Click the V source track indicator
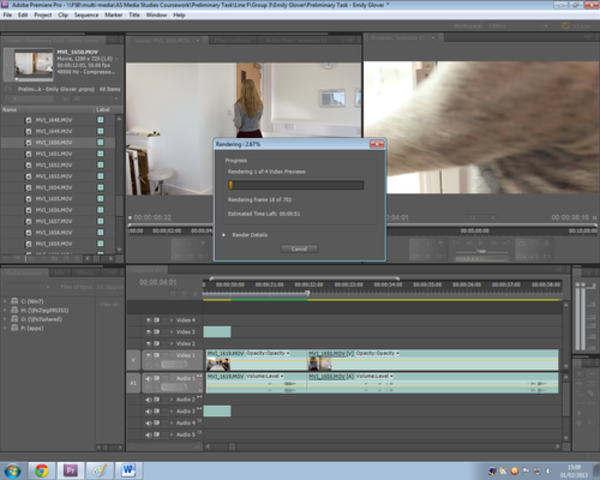This screenshot has height=480, width=600. (x=133, y=360)
